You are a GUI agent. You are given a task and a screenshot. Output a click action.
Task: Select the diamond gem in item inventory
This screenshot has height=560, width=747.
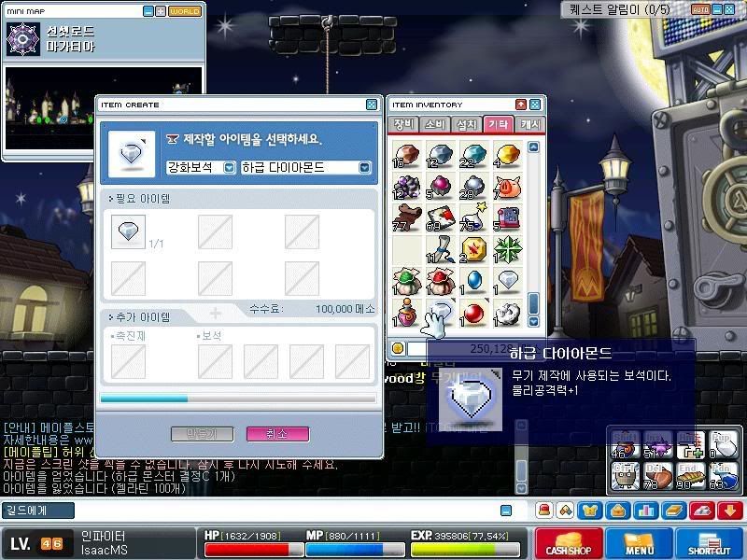point(507,282)
